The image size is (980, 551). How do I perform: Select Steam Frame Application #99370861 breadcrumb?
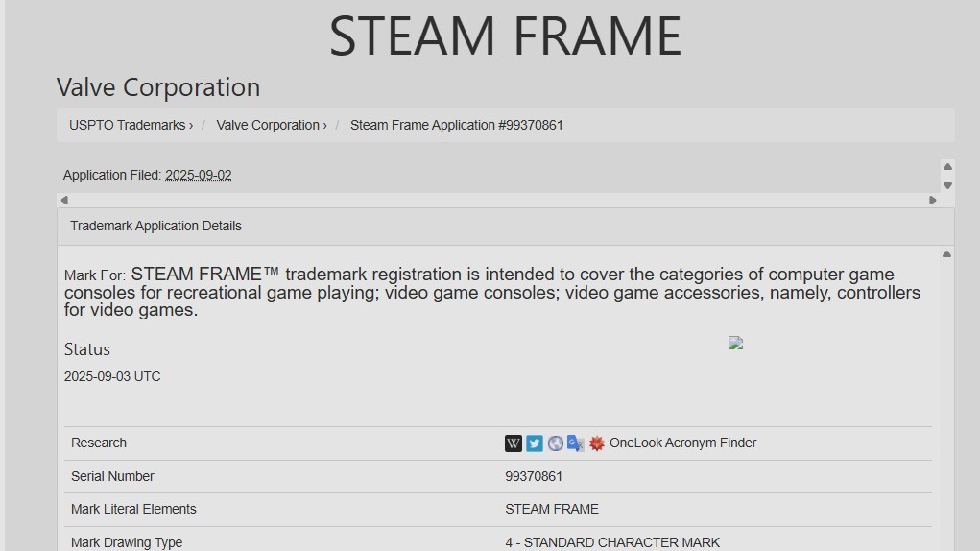[456, 125]
